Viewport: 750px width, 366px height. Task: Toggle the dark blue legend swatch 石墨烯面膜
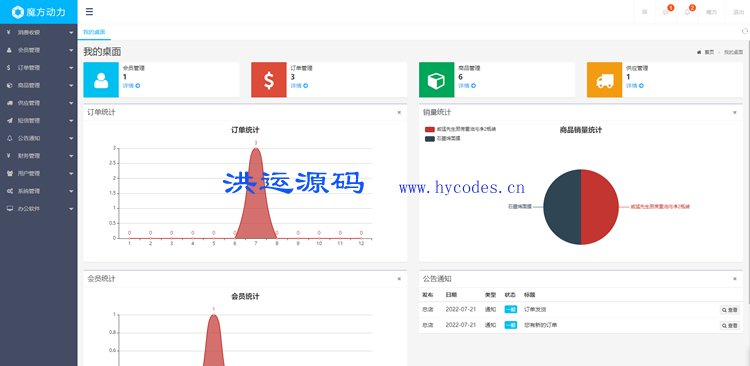pyautogui.click(x=430, y=138)
